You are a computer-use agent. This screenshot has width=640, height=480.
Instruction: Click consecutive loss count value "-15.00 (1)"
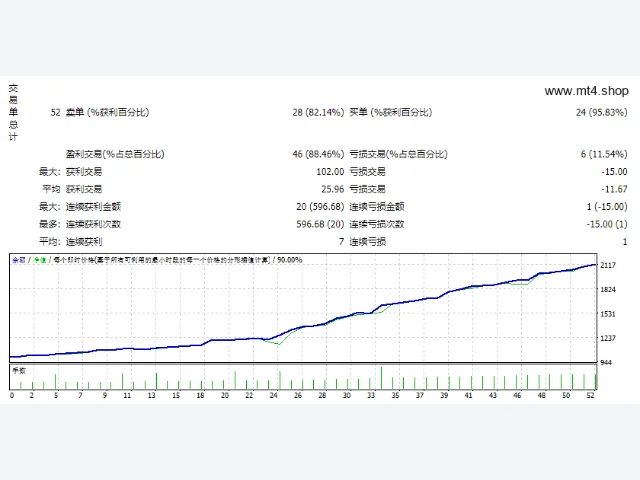pos(607,224)
